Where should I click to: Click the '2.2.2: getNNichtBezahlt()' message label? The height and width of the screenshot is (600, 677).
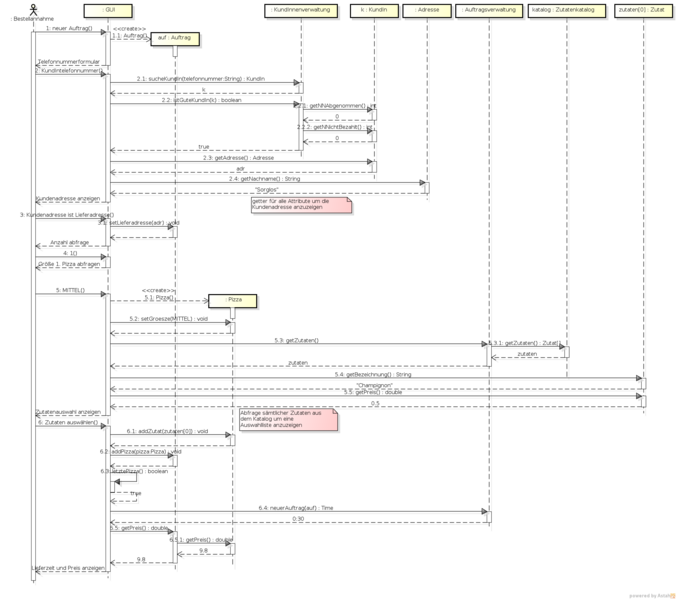[335, 127]
